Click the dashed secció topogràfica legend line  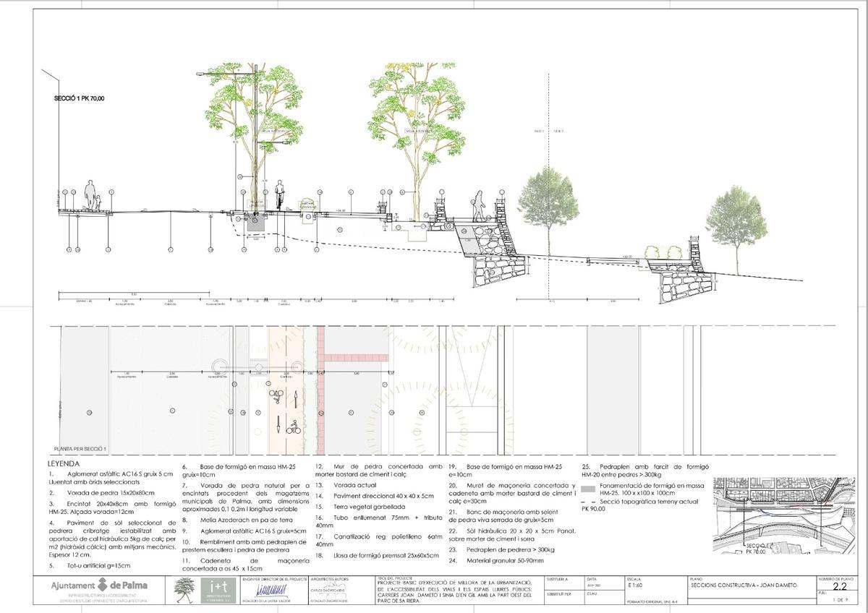[x=590, y=502]
